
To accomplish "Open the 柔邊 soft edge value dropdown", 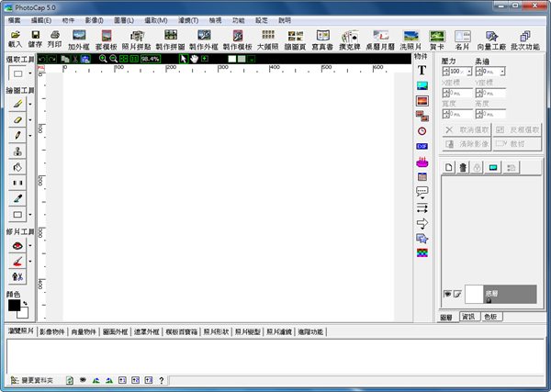I will (x=502, y=72).
